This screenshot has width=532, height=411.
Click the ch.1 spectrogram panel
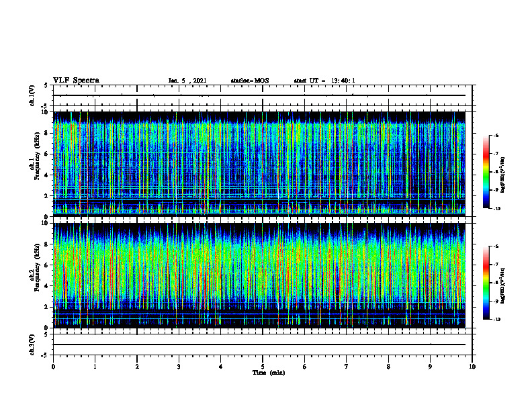point(259,164)
